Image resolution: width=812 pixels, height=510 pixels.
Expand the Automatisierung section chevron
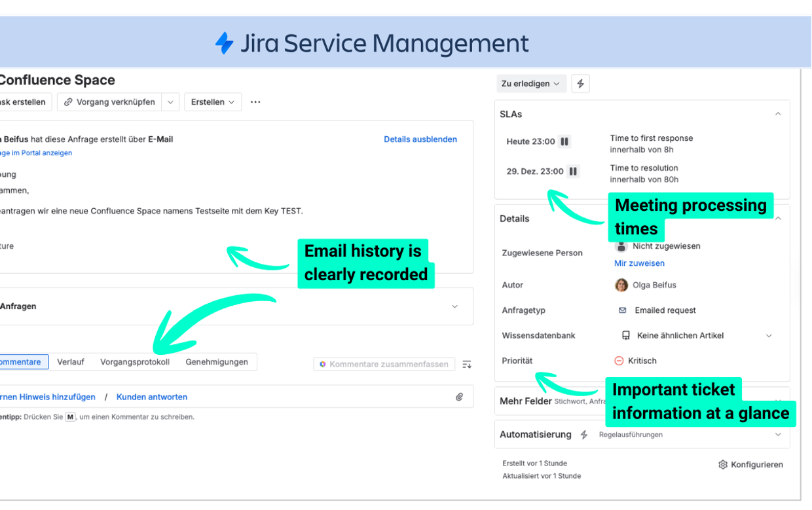(778, 435)
